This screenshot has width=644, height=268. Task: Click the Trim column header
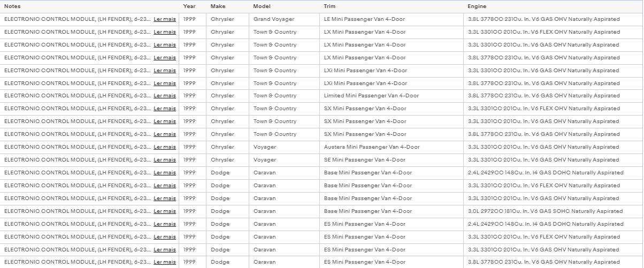(x=329, y=6)
